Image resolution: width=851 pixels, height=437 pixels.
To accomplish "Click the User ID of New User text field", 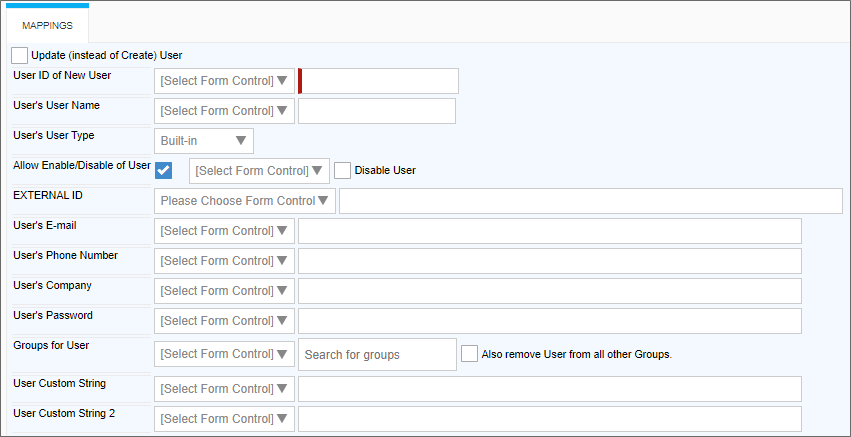I will [x=380, y=81].
